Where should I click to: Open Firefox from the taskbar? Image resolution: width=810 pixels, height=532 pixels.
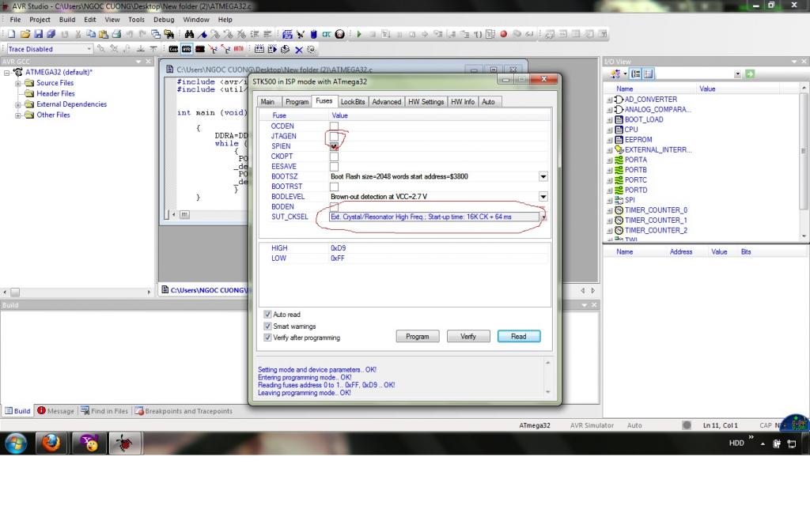point(51,443)
